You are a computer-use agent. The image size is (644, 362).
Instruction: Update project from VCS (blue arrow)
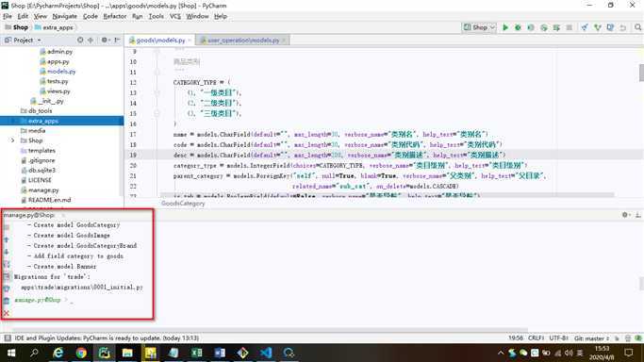click(585, 27)
